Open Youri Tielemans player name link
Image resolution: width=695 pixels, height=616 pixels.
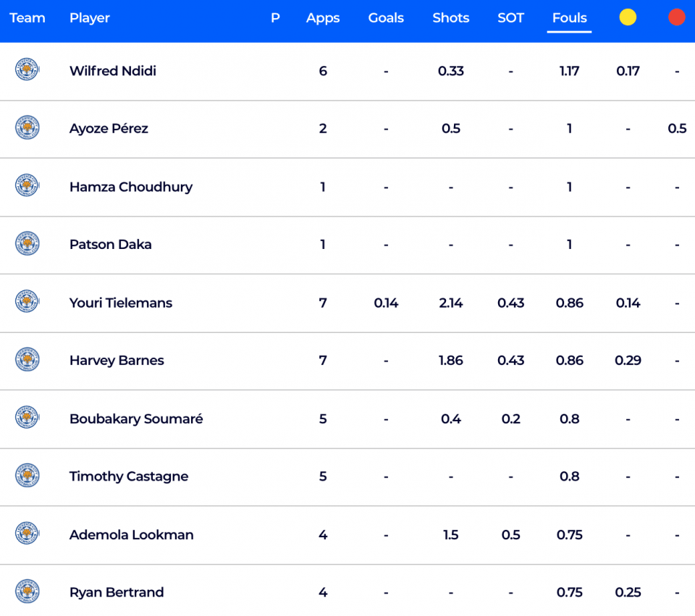tap(121, 303)
